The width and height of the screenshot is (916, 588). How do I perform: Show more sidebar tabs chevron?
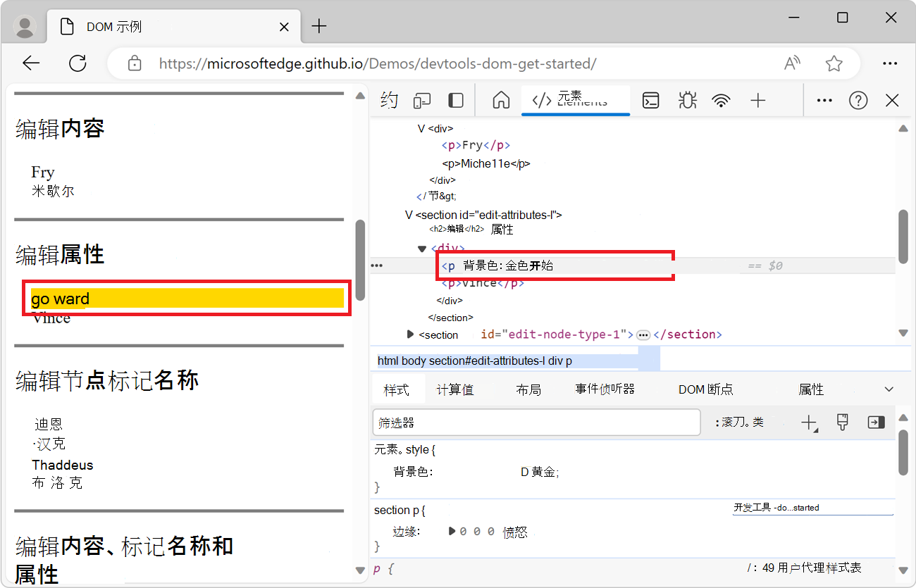click(x=889, y=389)
